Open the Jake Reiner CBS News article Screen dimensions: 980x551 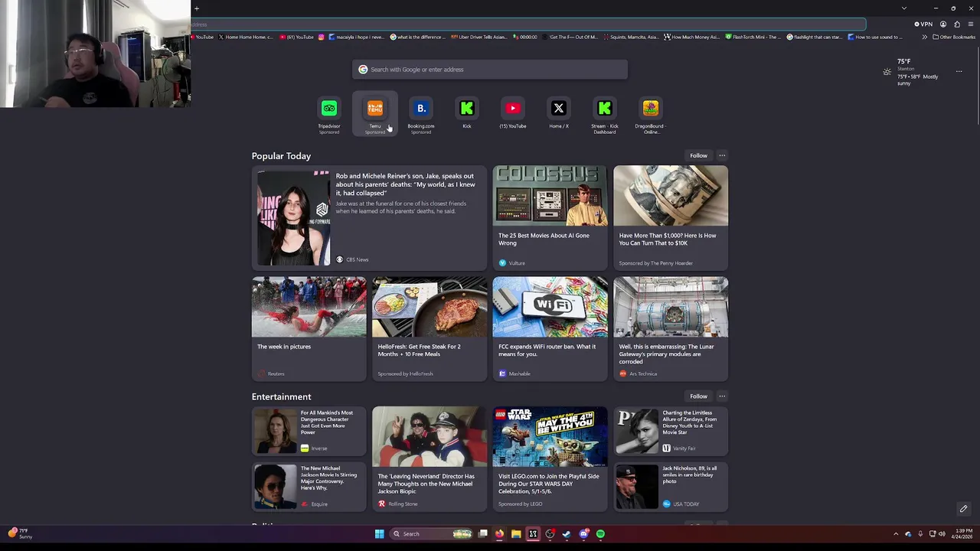click(369, 218)
